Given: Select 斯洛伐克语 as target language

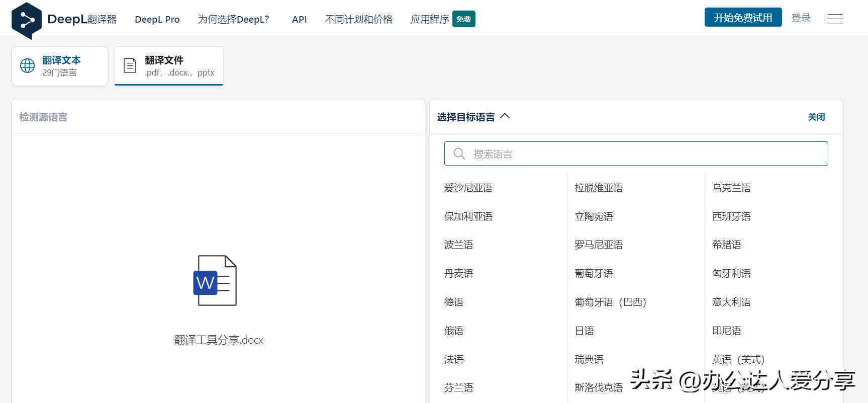Looking at the screenshot, I should pos(599,387).
